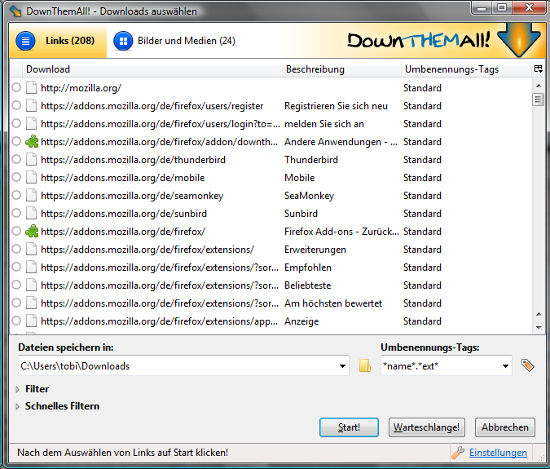Click the green puzzle icon of the de/firefox/ row
550x469 pixels.
[32, 231]
